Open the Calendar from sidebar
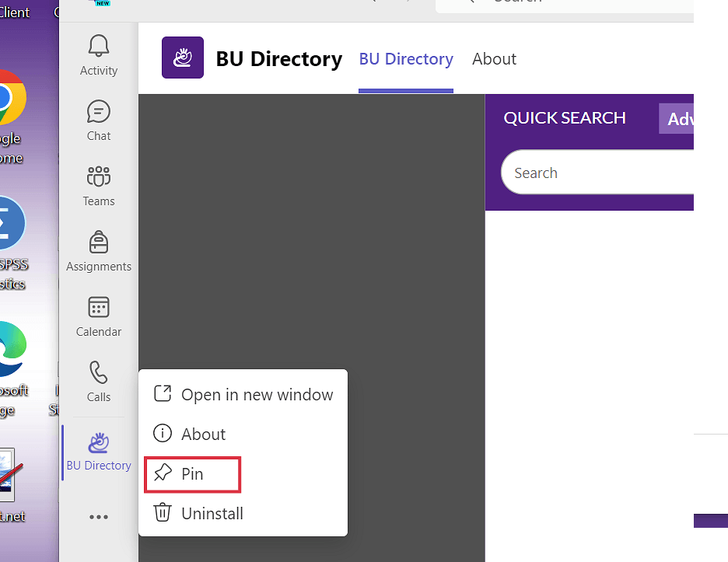Image resolution: width=728 pixels, height=562 pixels. point(99,316)
